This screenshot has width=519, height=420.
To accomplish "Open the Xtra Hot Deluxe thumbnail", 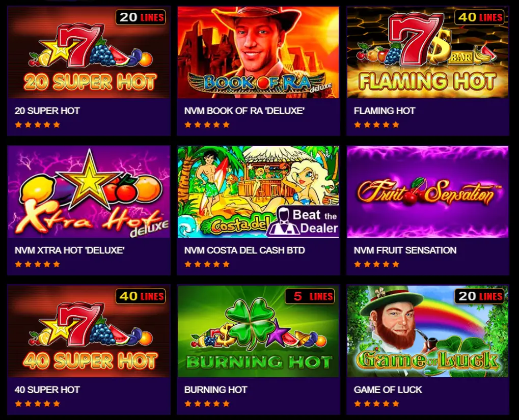I will click(89, 191).
